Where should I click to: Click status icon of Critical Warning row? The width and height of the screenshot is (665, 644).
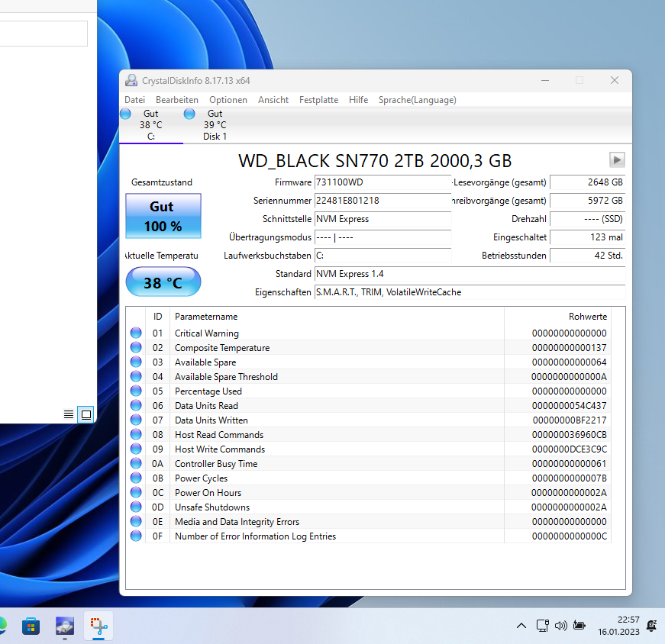coord(136,333)
